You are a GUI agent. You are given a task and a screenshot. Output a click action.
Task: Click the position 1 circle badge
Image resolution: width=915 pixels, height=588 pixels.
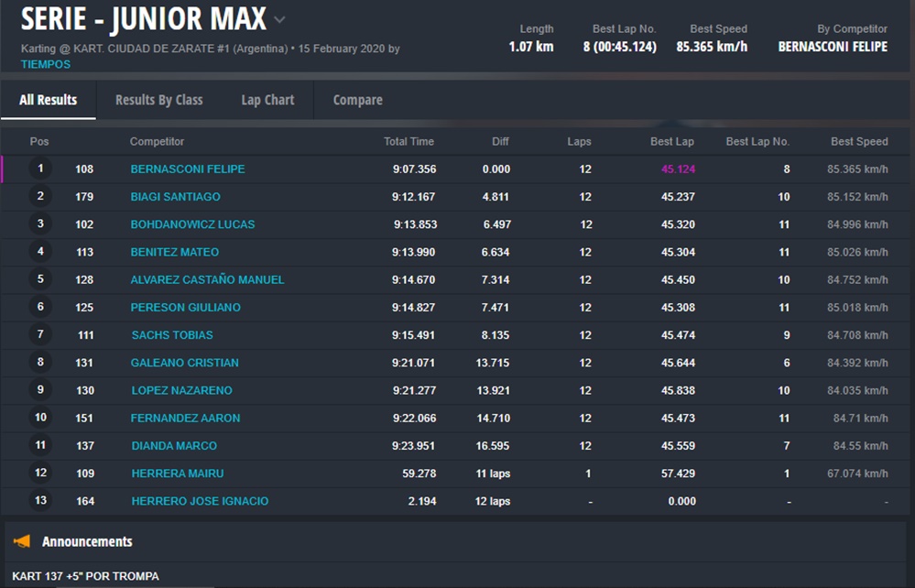[x=40, y=169]
